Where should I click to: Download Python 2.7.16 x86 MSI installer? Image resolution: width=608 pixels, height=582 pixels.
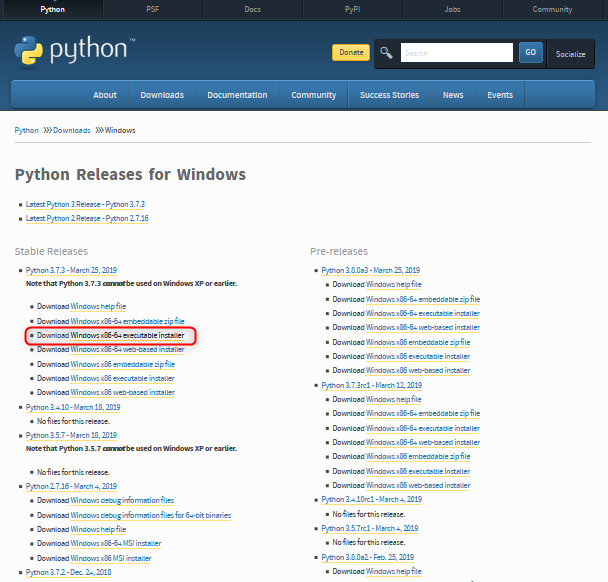tap(111, 558)
